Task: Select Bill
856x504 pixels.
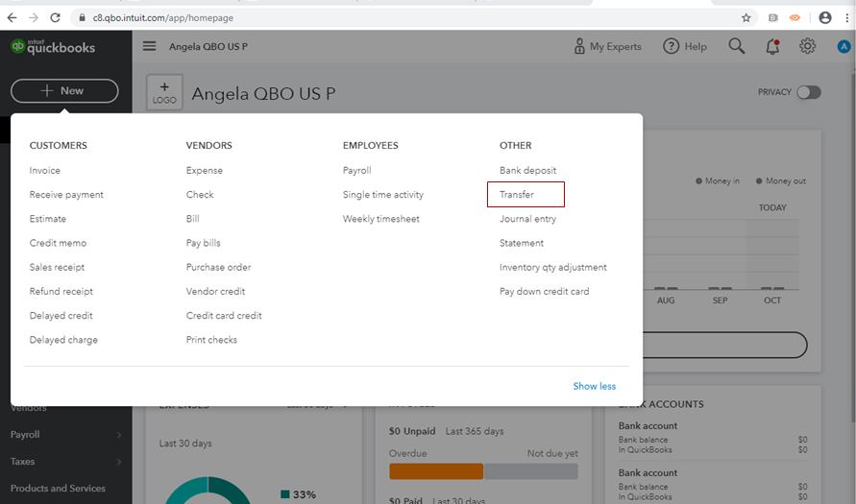Action: (193, 219)
